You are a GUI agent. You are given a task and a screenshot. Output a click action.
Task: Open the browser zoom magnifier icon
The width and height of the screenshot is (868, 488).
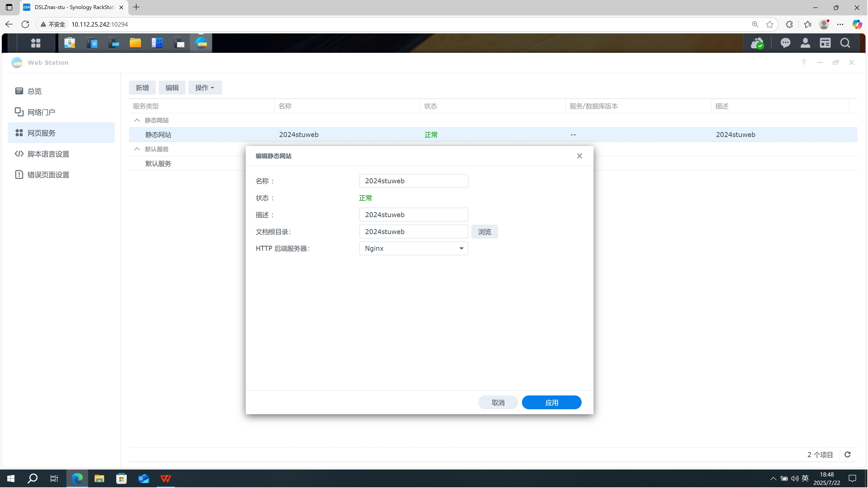755,24
